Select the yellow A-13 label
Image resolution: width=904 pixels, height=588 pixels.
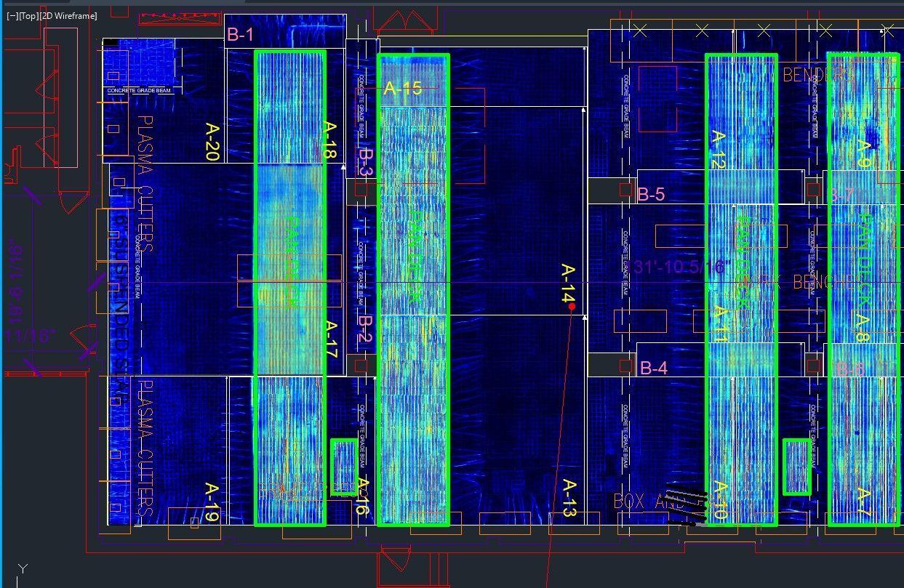[569, 499]
